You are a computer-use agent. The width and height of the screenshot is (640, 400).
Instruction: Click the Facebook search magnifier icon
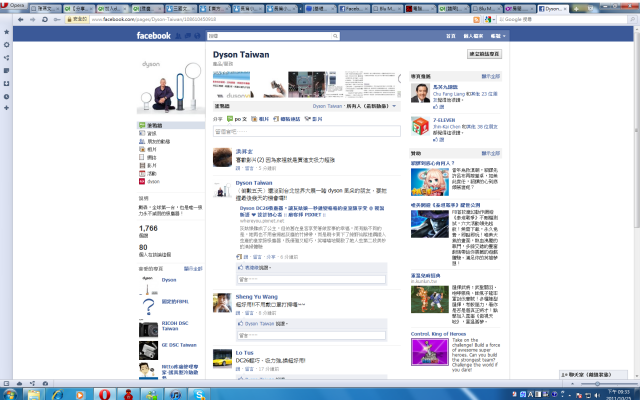(x=335, y=36)
